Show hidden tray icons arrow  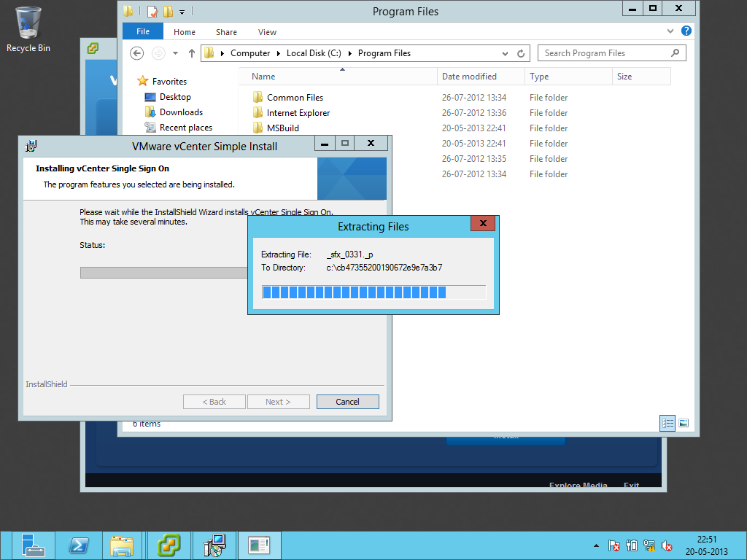pyautogui.click(x=596, y=545)
